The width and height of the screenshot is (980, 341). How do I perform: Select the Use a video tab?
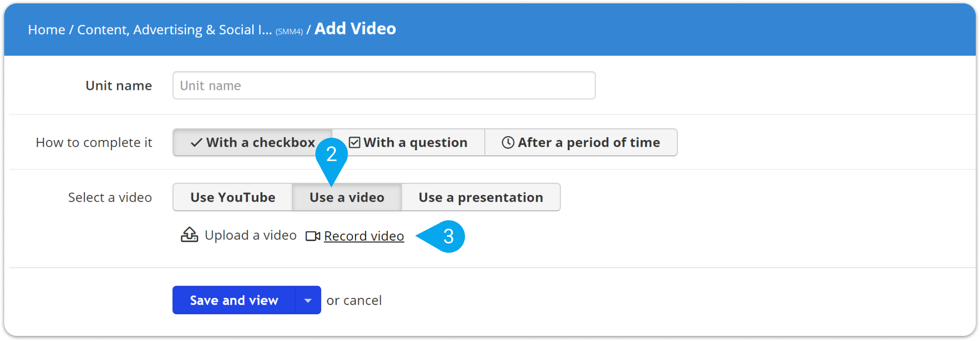[347, 197]
